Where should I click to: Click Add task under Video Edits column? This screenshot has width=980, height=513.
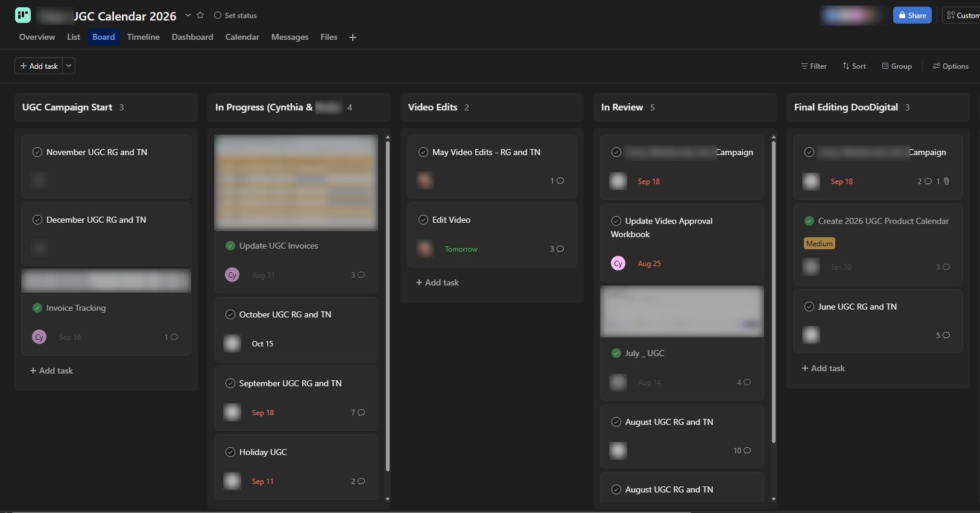coord(437,282)
